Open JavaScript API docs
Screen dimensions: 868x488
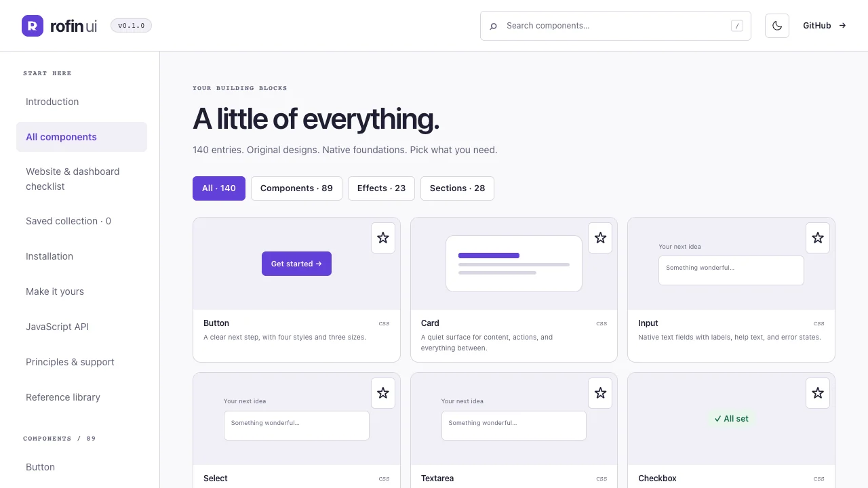coord(81,327)
